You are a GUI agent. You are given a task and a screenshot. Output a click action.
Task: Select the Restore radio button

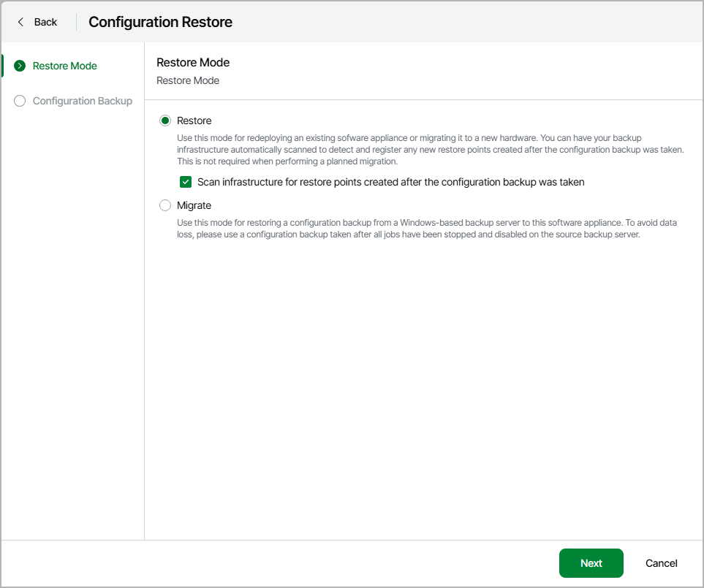pyautogui.click(x=165, y=121)
